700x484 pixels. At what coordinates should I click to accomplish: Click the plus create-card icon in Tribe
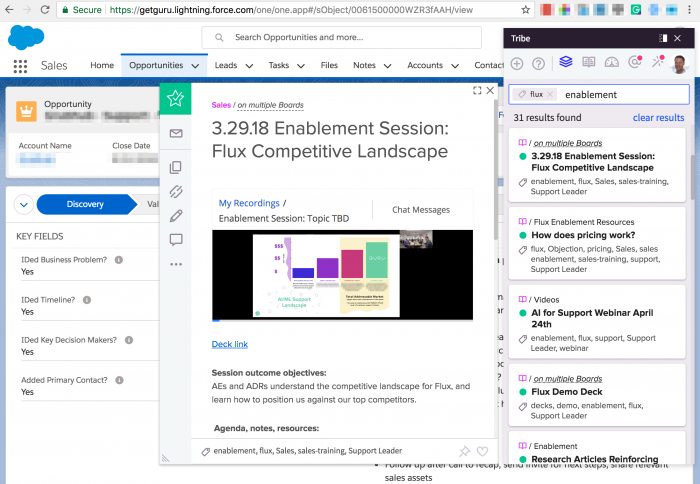(x=517, y=64)
